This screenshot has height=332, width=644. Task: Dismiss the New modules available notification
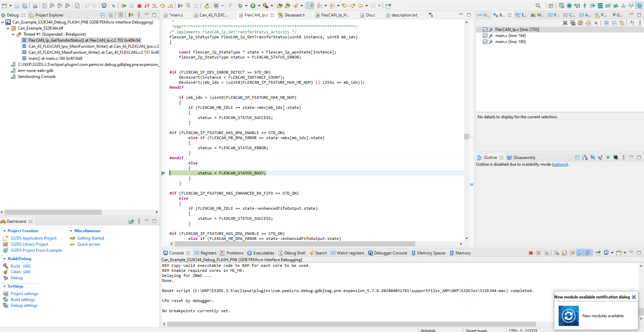pyautogui.click(x=634, y=297)
